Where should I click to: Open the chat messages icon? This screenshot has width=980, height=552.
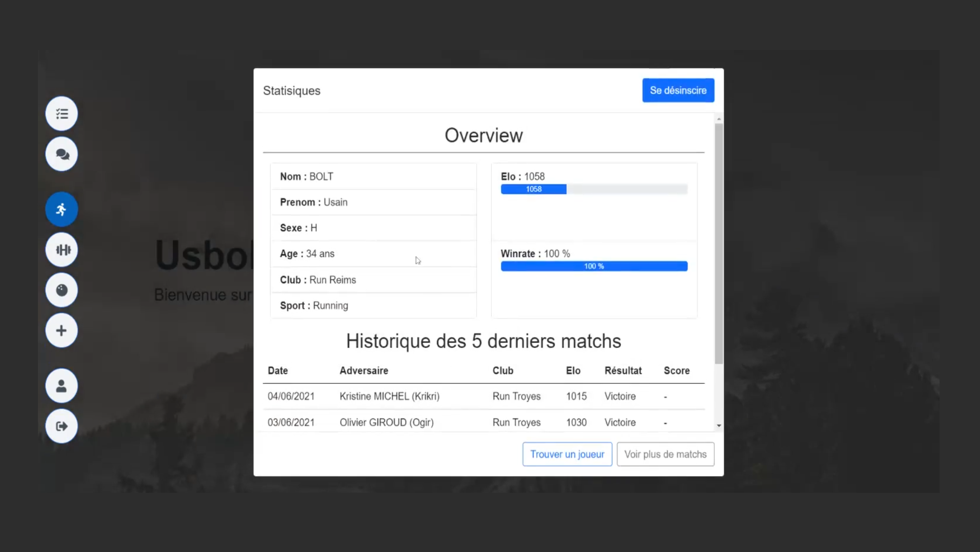[61, 154]
